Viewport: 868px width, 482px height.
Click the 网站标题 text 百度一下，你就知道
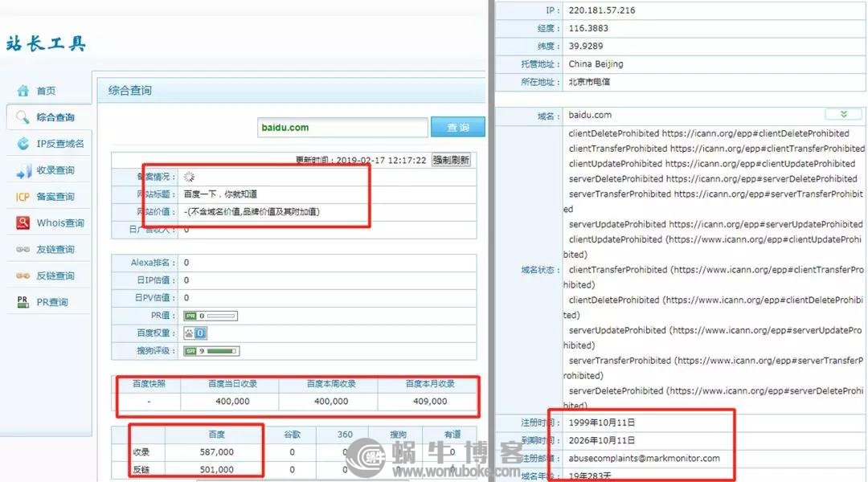click(220, 194)
